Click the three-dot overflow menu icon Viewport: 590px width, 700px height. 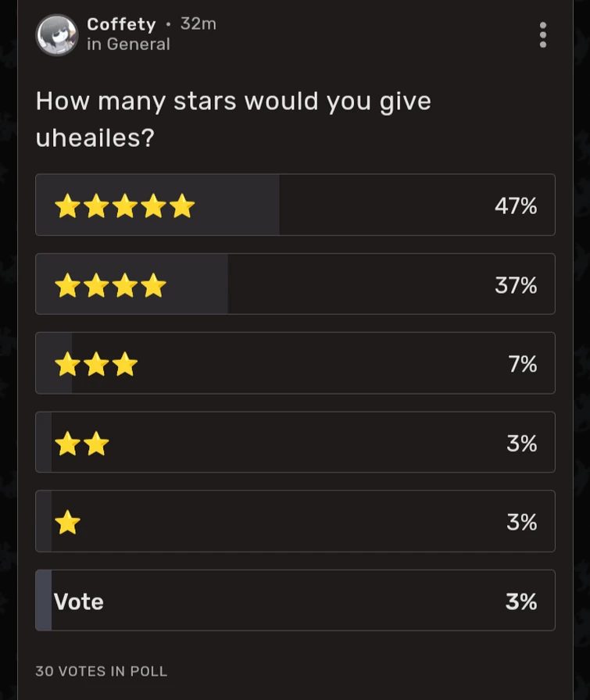(x=543, y=36)
